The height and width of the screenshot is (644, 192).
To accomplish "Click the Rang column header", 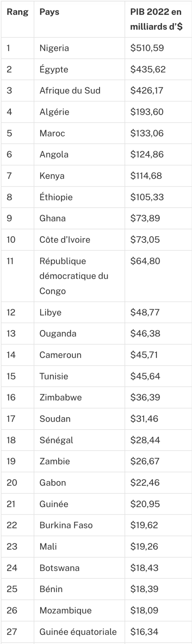I will tap(17, 12).
